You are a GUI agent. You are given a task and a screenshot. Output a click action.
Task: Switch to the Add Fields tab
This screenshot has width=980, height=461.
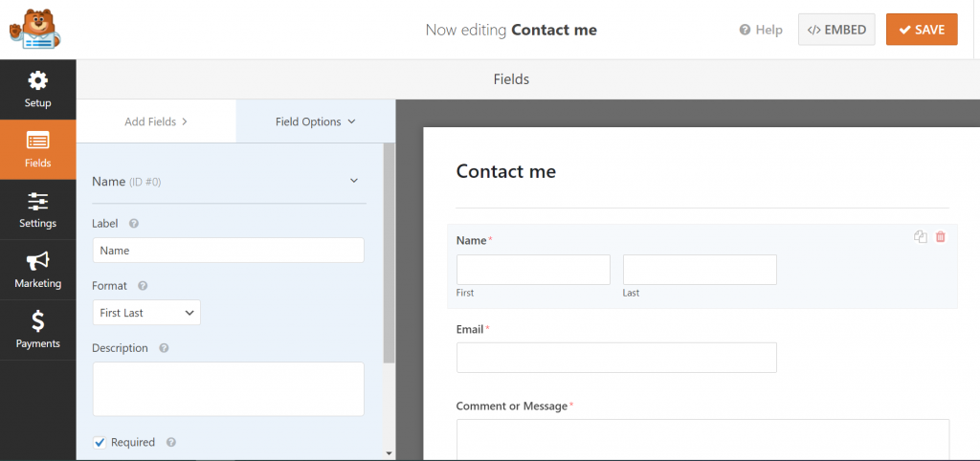(x=156, y=121)
